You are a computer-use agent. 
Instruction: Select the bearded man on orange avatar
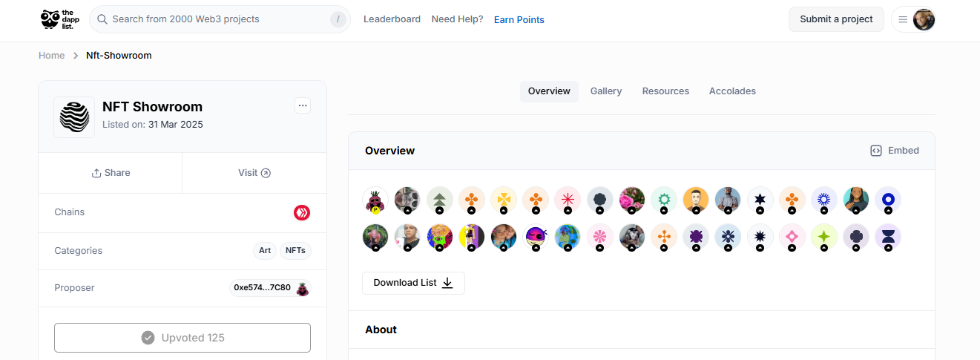pos(696,200)
